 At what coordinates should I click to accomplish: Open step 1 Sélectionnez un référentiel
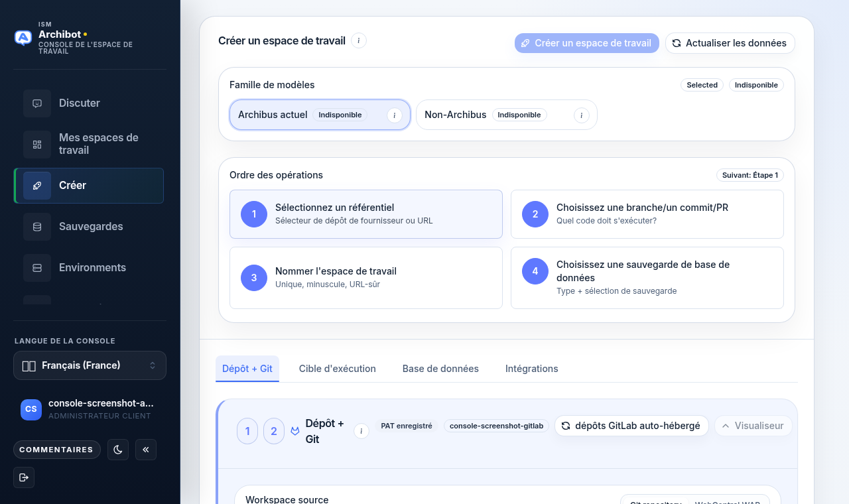click(366, 214)
